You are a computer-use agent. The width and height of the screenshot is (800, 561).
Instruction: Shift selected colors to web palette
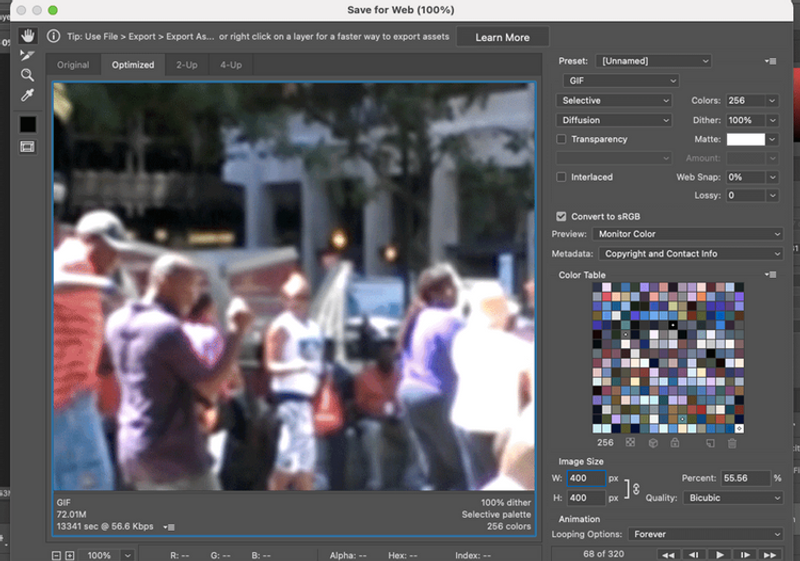653,443
